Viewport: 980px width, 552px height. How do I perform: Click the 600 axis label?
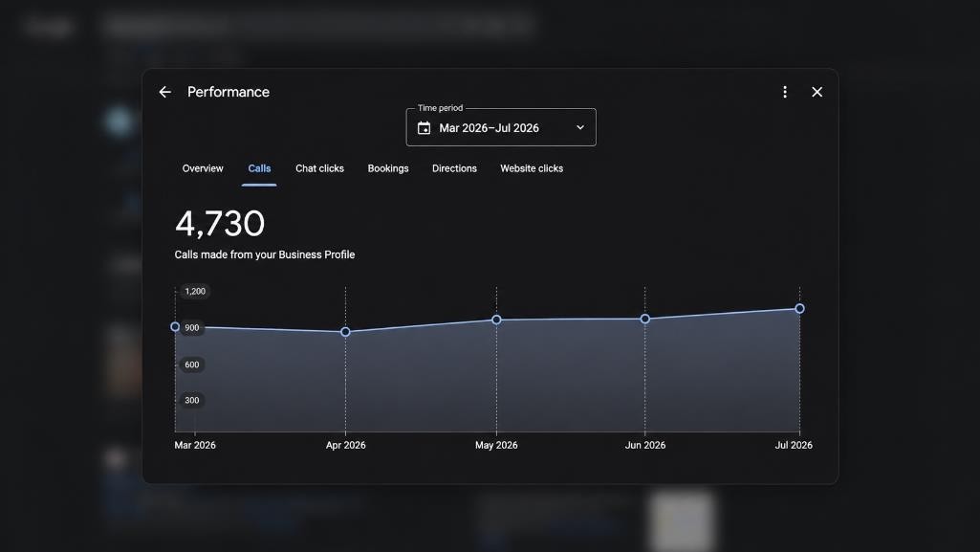pyautogui.click(x=192, y=364)
